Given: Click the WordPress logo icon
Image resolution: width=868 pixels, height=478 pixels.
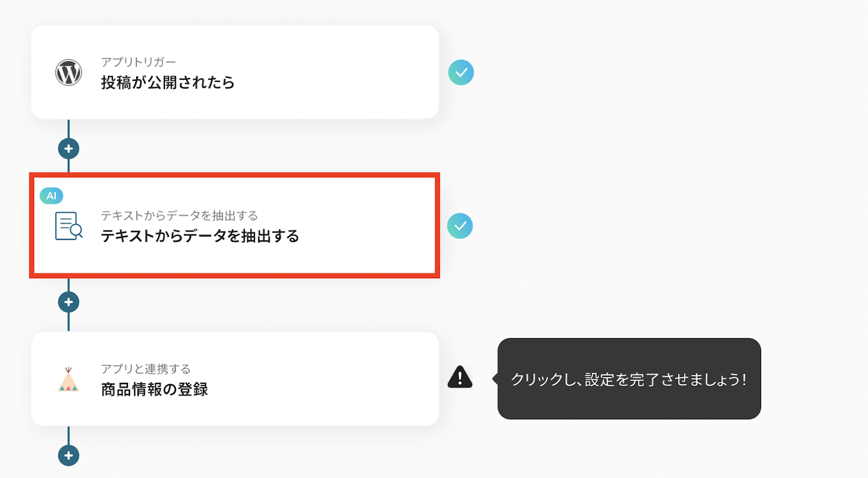Looking at the screenshot, I should coord(68,72).
